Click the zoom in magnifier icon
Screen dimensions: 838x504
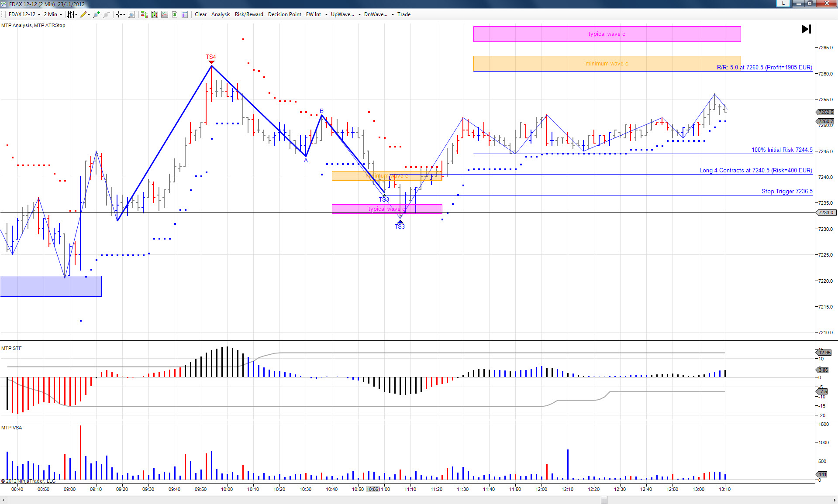coord(96,14)
